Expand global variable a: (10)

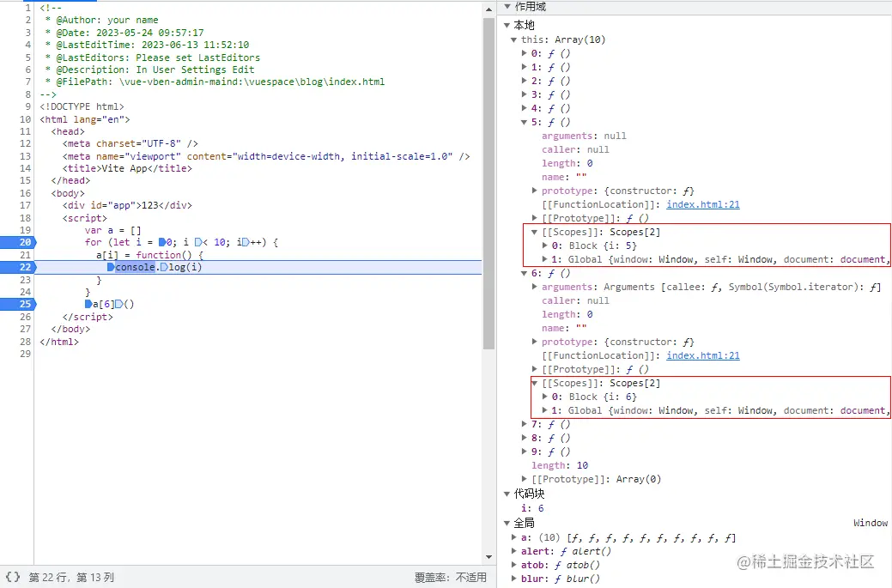514,536
